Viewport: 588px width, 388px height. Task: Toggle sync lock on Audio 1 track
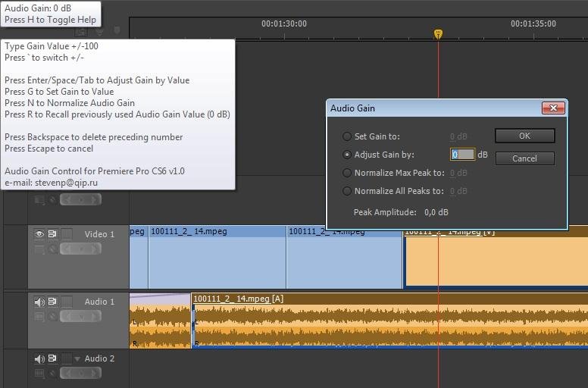[53, 302]
